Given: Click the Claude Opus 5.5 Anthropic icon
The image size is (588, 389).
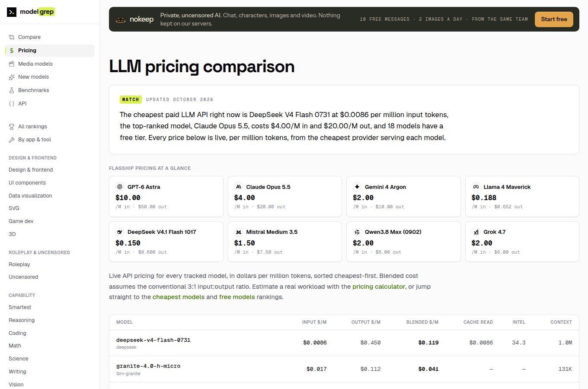Looking at the screenshot, I should tap(239, 187).
